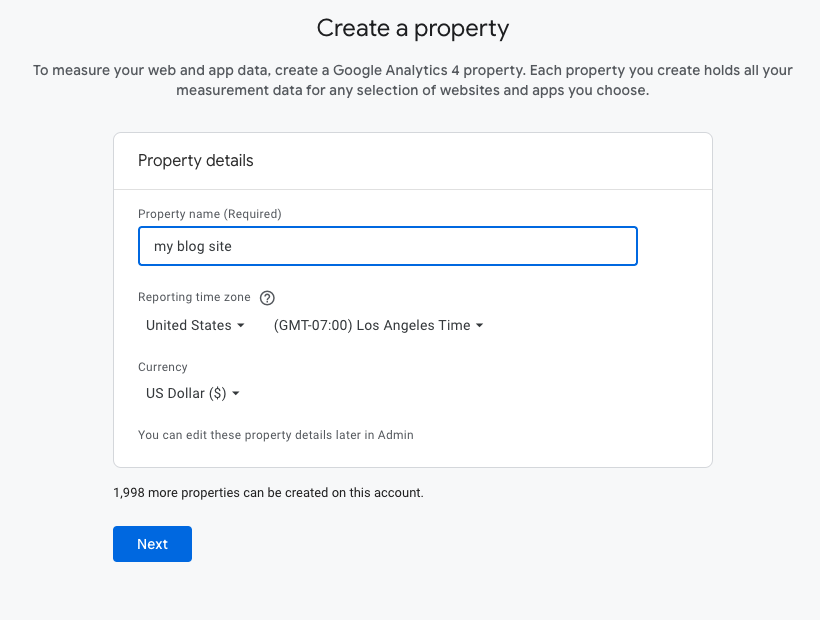Image resolution: width=820 pixels, height=620 pixels.
Task: Click the Google Analytics 4 description paragraph
Action: pyautogui.click(x=412, y=81)
